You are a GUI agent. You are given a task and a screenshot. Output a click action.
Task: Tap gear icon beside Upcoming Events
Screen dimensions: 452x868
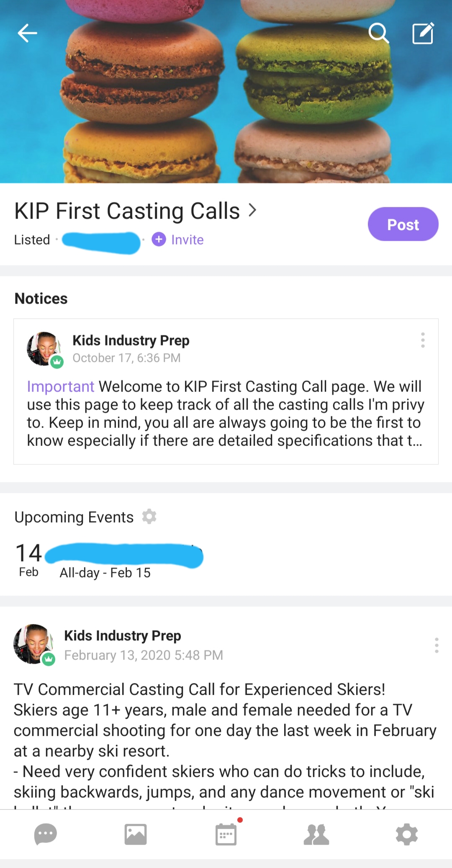coord(149,517)
